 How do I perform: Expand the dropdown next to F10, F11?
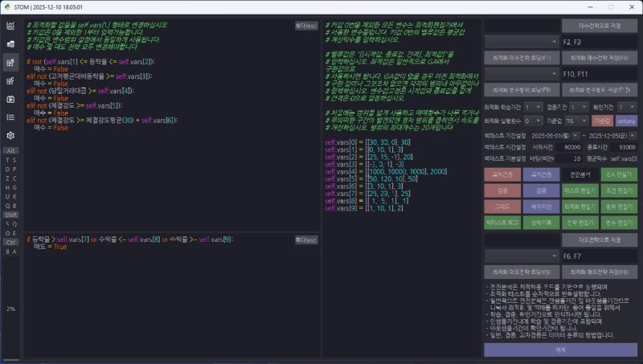(x=522, y=74)
